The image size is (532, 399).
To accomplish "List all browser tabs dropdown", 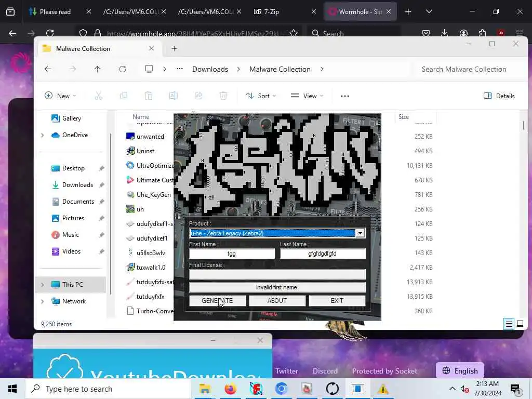I will coord(429,12).
